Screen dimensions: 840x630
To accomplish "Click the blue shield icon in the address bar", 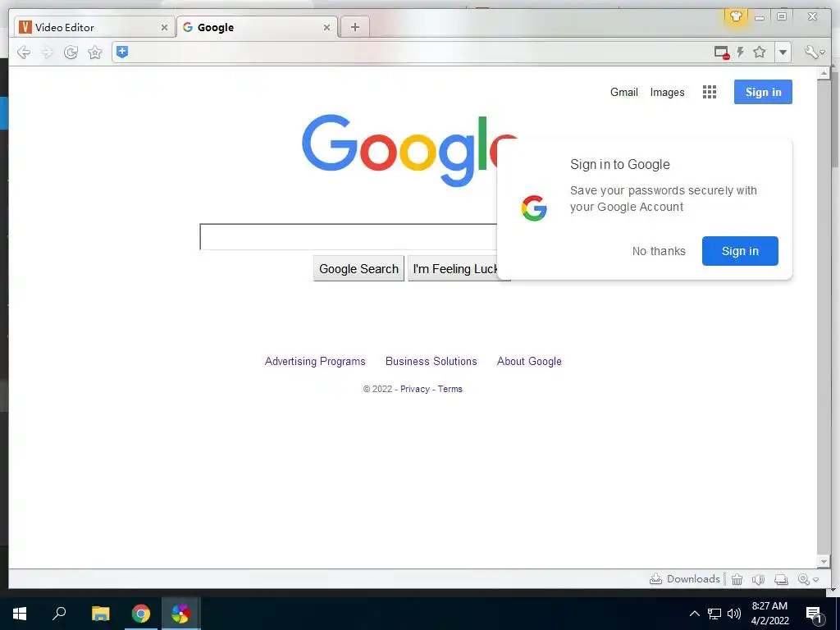I will click(x=122, y=52).
